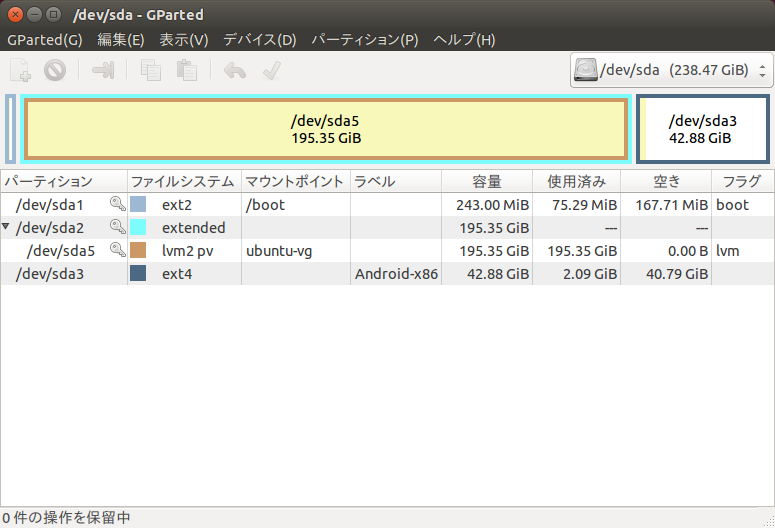Click the 使用済み column header

click(576, 181)
